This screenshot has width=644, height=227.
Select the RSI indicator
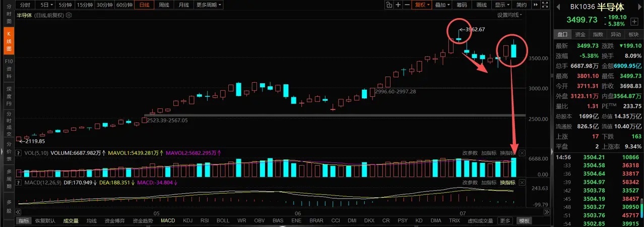205,221
